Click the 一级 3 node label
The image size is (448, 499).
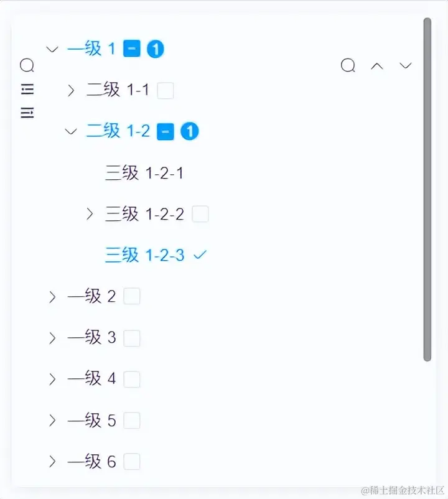tap(91, 338)
